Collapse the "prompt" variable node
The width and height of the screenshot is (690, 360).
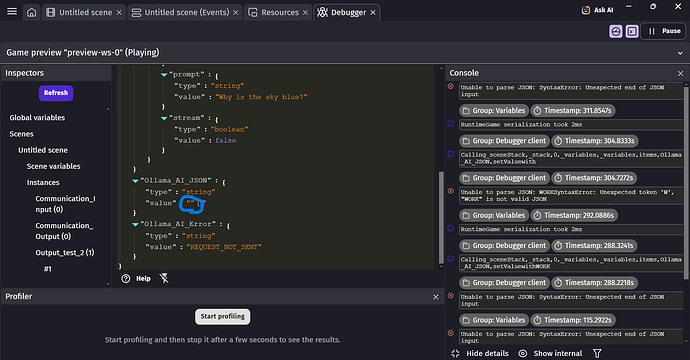164,75
